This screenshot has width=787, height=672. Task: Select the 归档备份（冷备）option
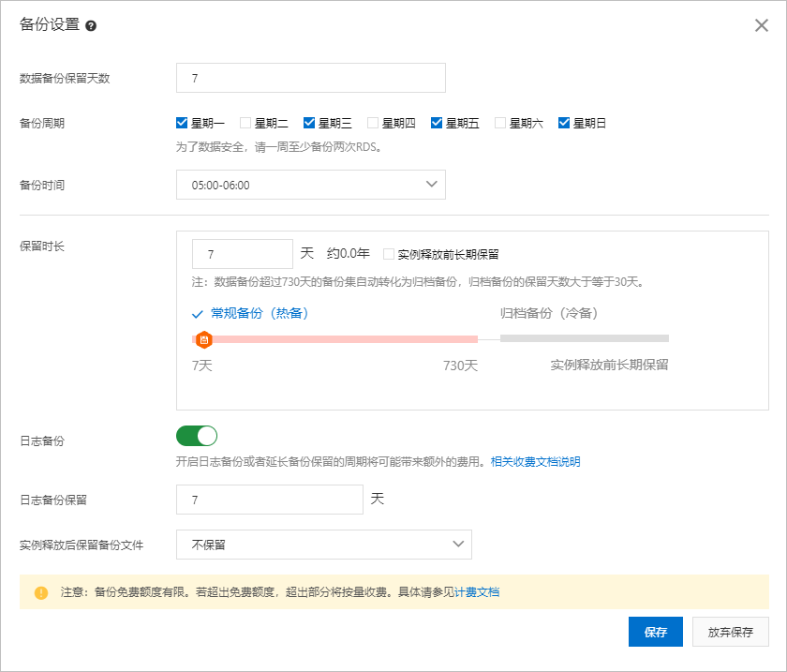[x=549, y=313]
